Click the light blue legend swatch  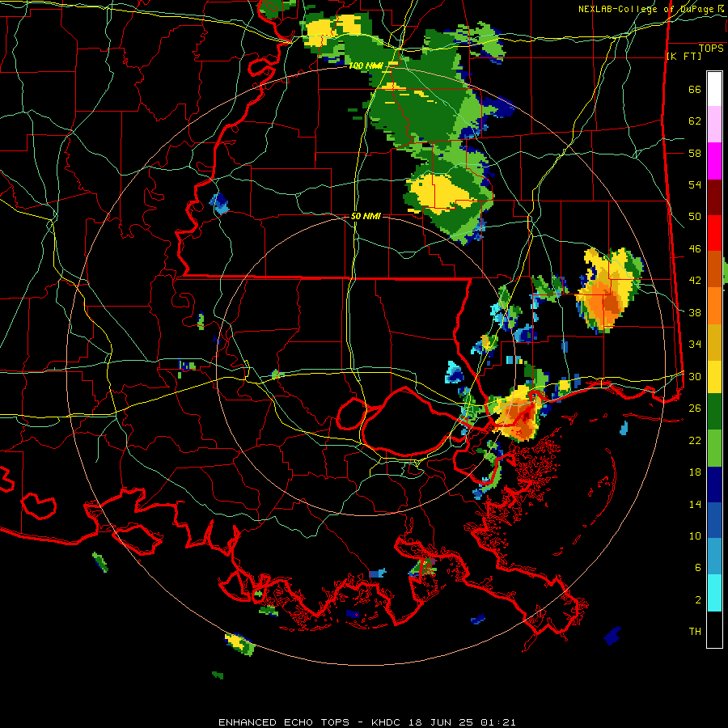714,557
